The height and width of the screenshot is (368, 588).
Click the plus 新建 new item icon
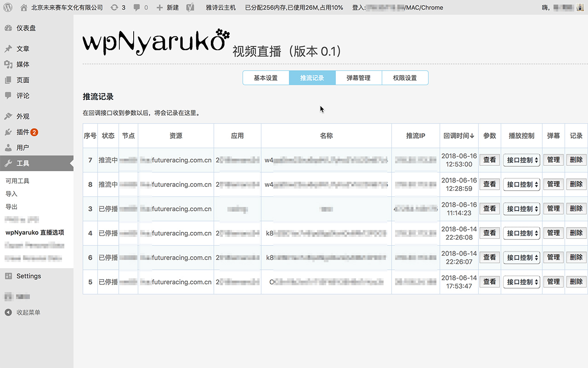(160, 7)
